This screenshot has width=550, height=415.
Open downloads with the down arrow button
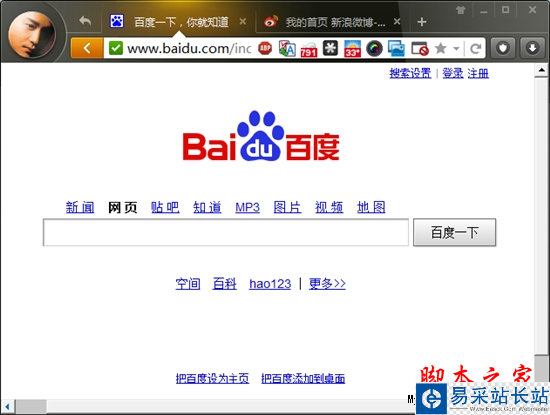coord(532,48)
